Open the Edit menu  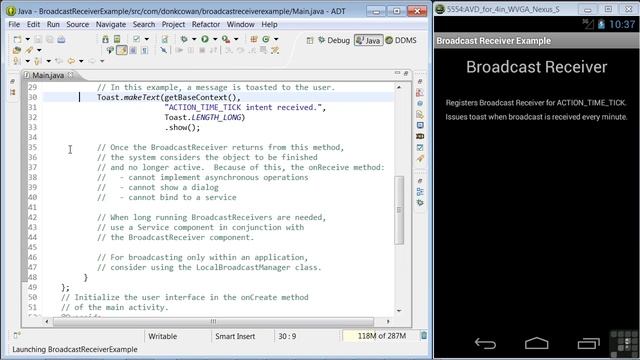[33, 24]
